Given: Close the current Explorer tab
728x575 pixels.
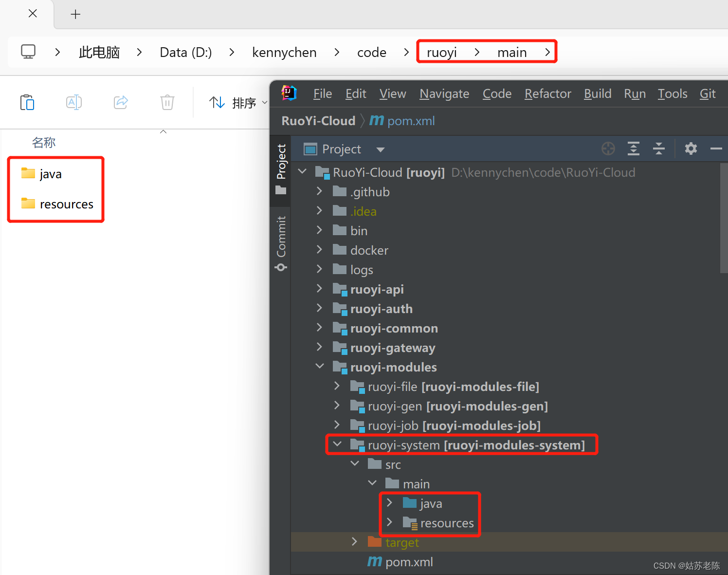Looking at the screenshot, I should click(33, 13).
